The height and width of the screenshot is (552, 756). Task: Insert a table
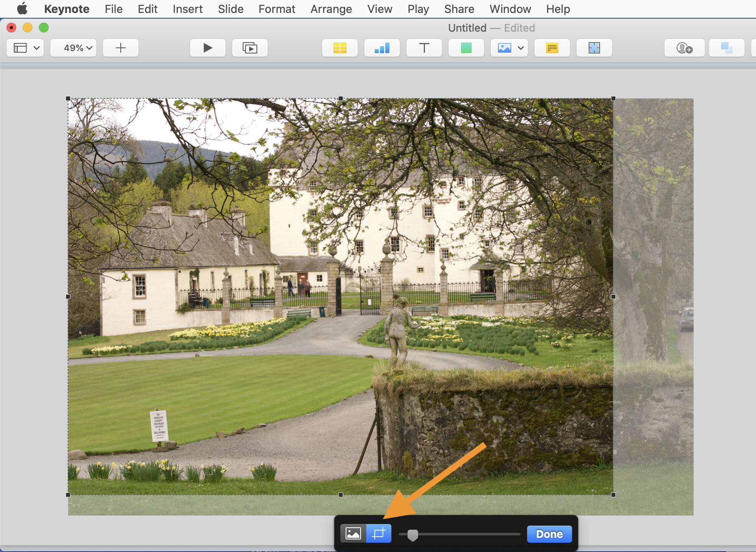(x=340, y=48)
